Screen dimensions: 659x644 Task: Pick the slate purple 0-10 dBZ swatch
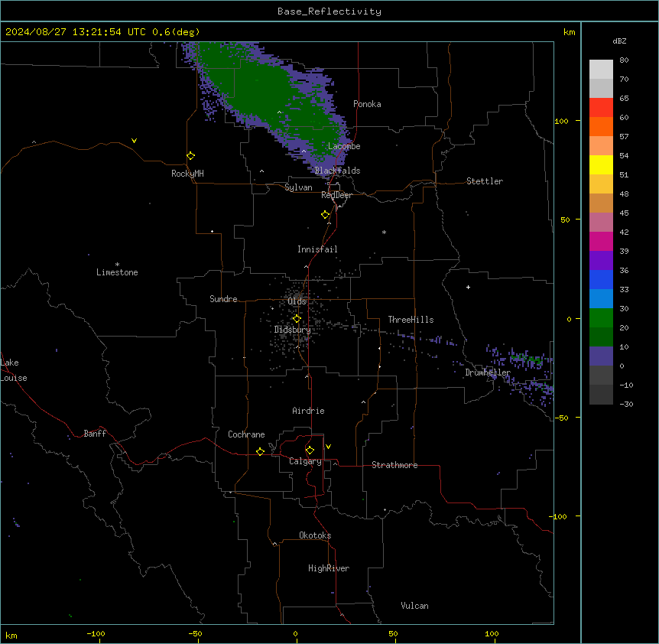601,356
